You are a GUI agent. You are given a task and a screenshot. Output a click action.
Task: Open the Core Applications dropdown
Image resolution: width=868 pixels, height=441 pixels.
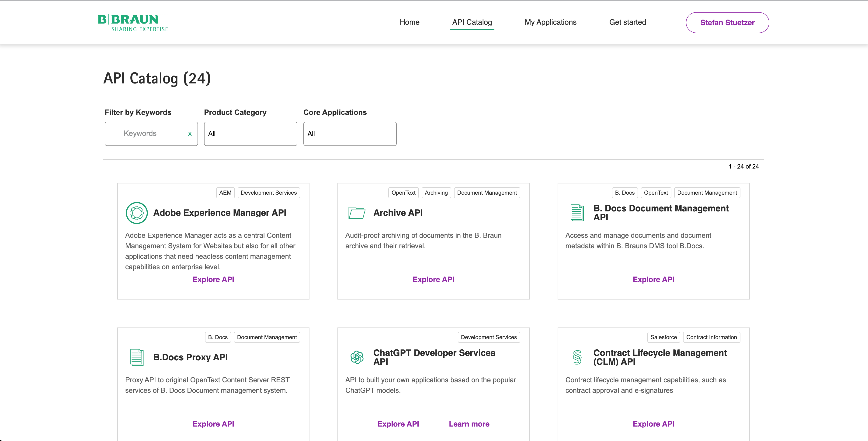pos(350,134)
